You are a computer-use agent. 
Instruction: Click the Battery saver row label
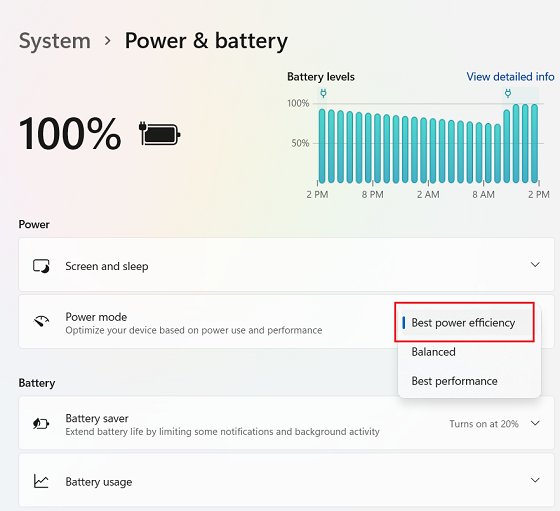(x=97, y=418)
